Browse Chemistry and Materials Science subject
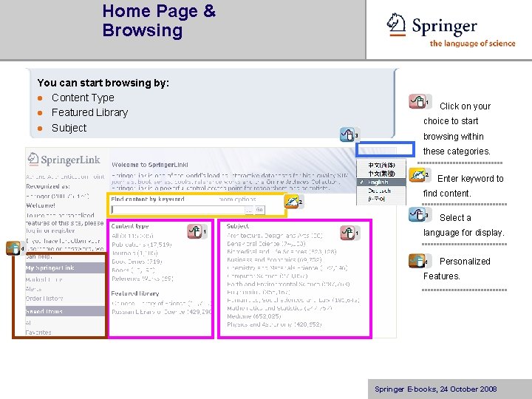 (287, 268)
